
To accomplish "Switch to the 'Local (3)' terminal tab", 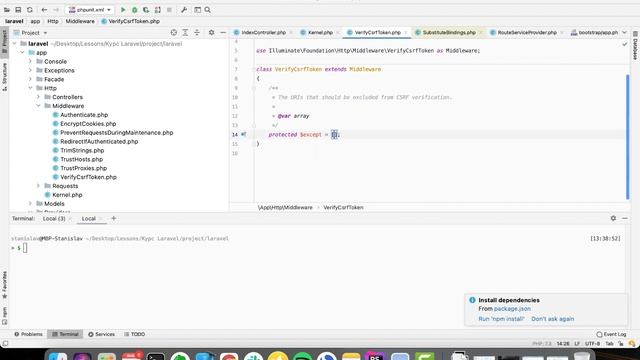I will pyautogui.click(x=54, y=219).
